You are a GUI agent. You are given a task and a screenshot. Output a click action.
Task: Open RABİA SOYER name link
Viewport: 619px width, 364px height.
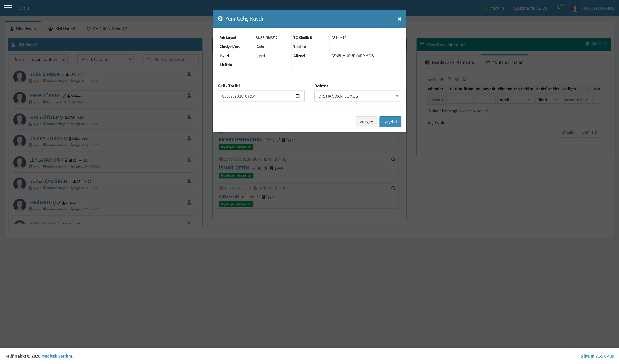(44, 117)
